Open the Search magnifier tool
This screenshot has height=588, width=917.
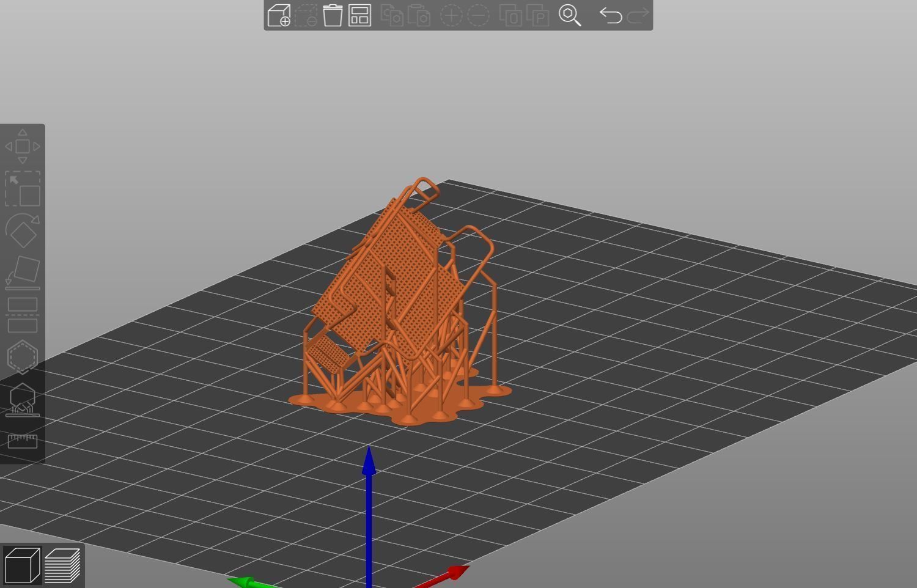point(570,15)
